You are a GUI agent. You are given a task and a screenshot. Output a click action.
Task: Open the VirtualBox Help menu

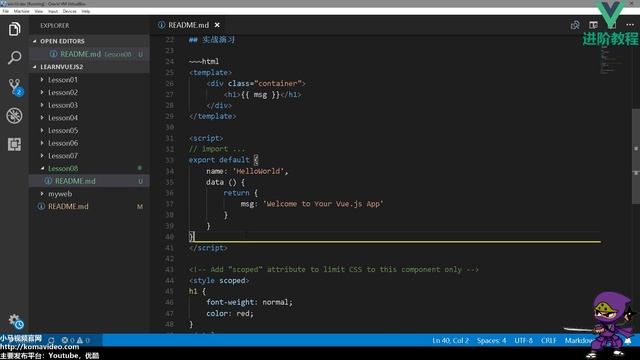click(86, 11)
